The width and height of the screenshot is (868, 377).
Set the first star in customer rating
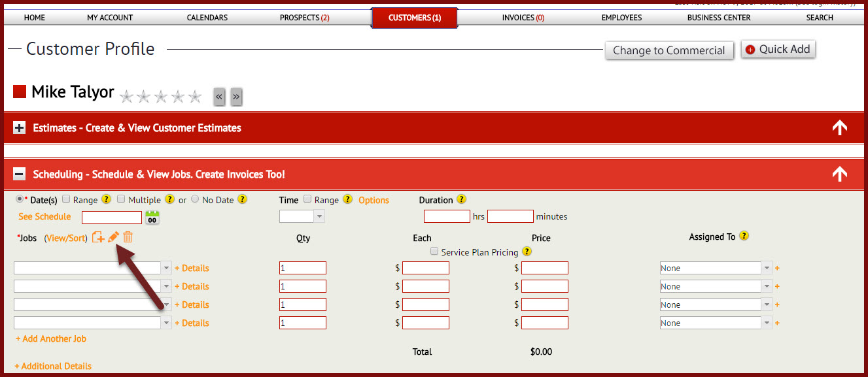(127, 97)
